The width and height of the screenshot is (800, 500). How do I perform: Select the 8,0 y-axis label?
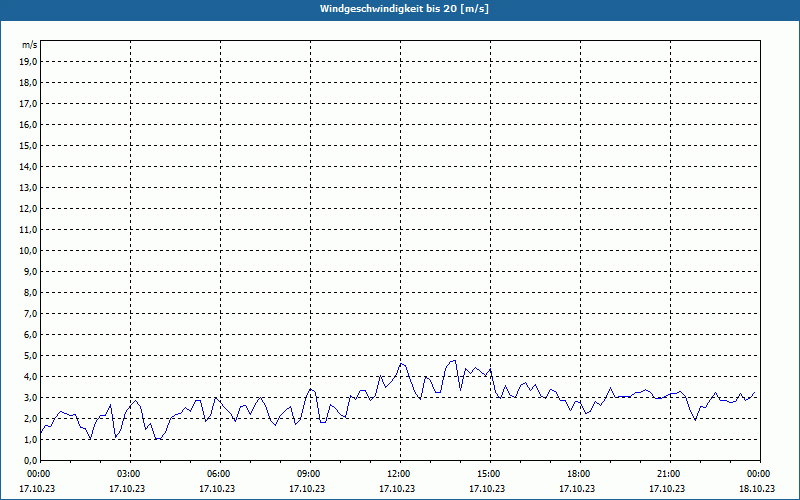pos(30,292)
